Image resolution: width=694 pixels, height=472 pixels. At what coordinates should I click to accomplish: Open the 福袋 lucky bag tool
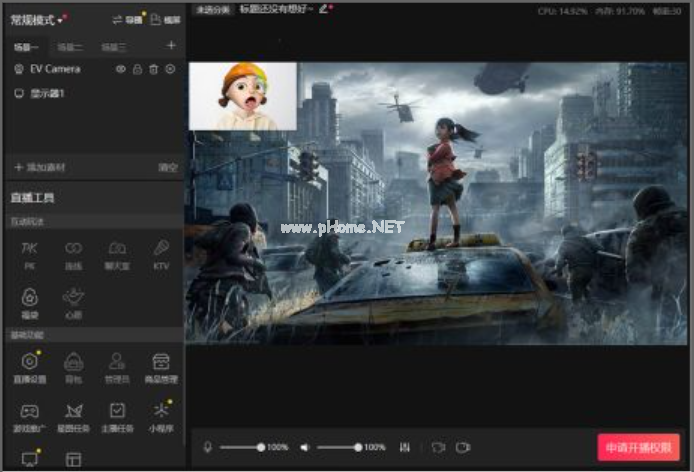click(29, 296)
